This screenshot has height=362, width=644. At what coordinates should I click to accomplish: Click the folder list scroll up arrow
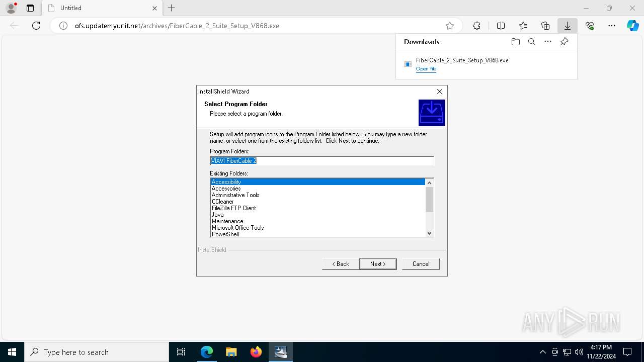(429, 183)
